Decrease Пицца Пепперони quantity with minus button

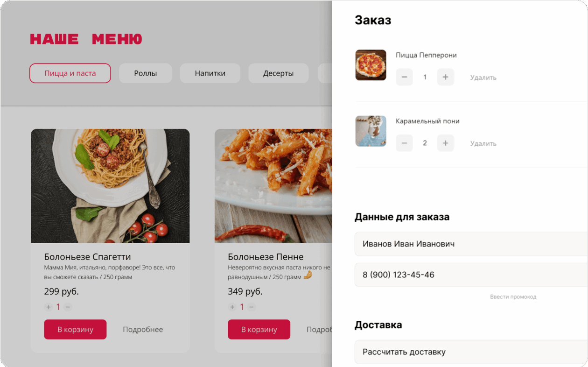coord(404,77)
